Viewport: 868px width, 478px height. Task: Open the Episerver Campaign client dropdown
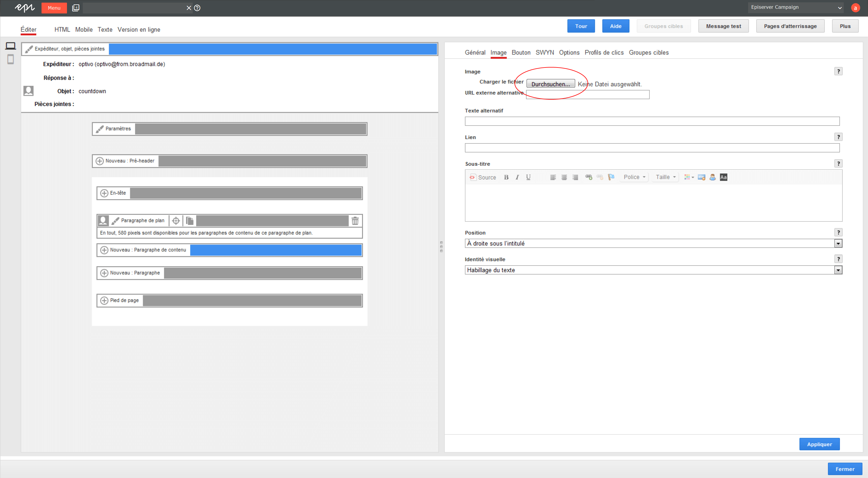click(x=796, y=7)
